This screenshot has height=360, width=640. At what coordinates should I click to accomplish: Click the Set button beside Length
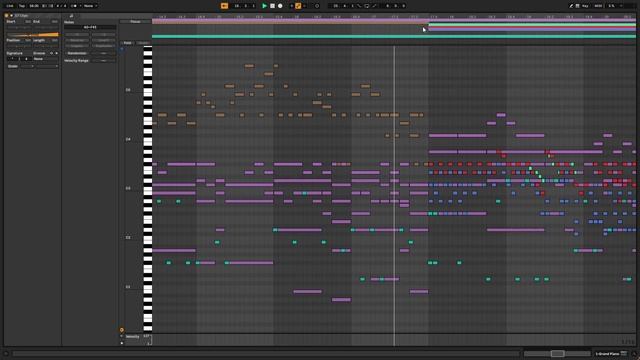54,40
